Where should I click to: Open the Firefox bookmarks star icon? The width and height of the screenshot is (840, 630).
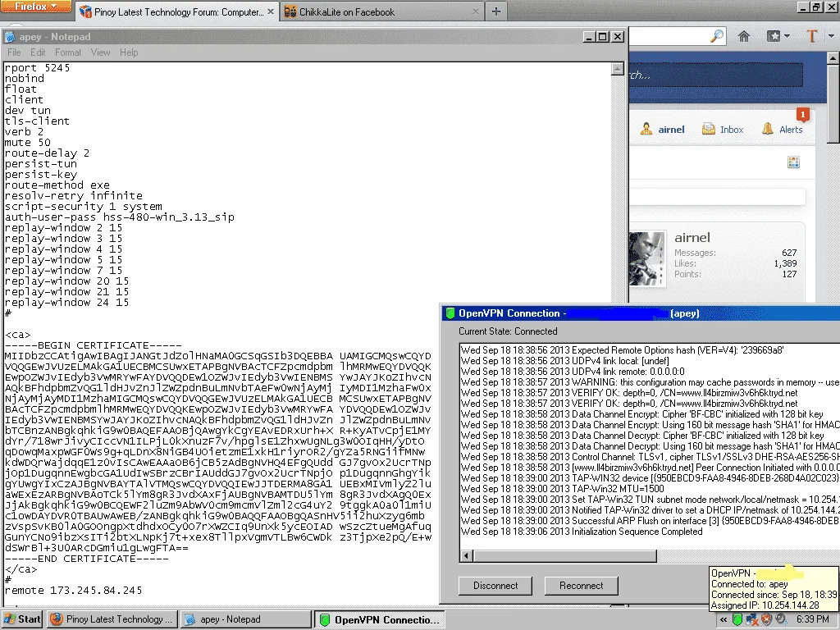(773, 36)
